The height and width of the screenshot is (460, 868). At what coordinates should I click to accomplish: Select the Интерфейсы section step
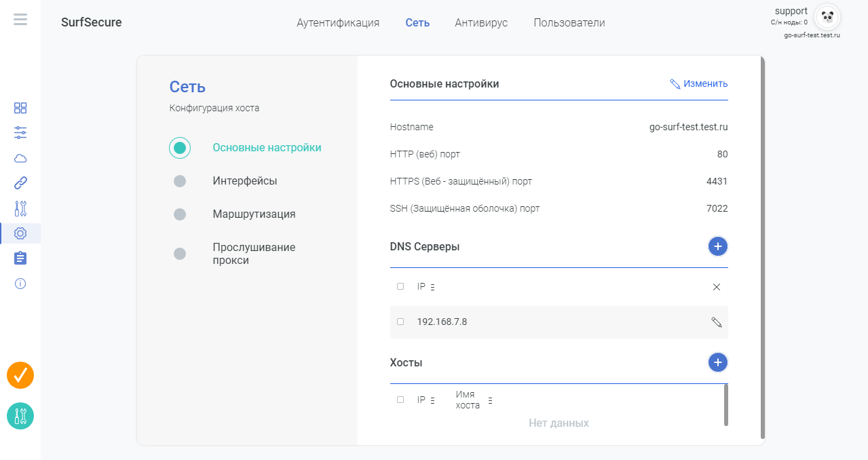coord(244,181)
